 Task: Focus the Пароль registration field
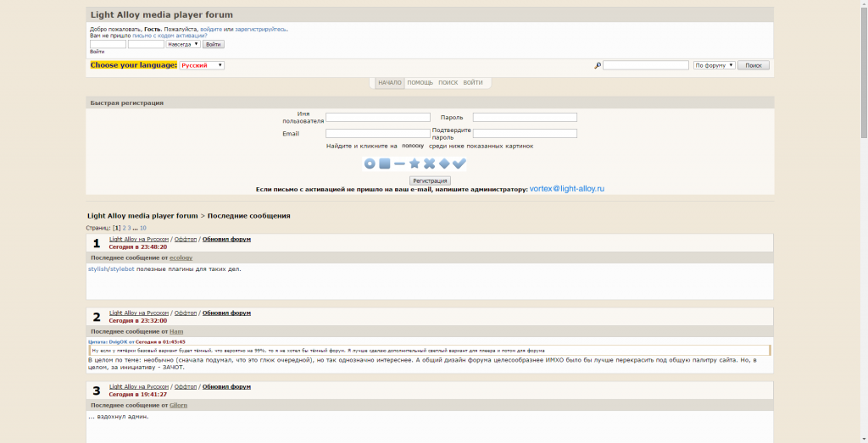pyautogui.click(x=525, y=117)
